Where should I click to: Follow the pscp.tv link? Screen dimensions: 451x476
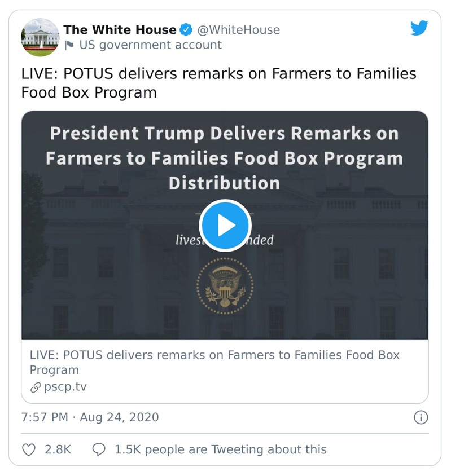(51, 386)
